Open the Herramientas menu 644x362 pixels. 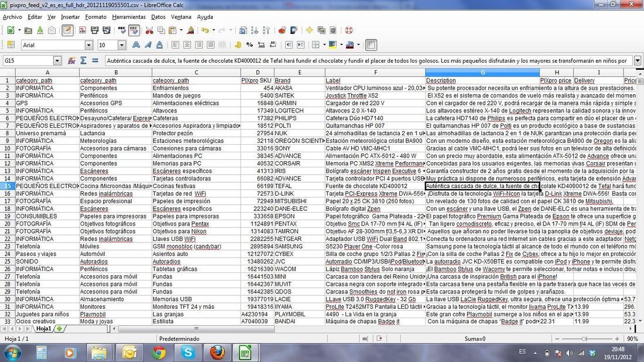pos(129,17)
